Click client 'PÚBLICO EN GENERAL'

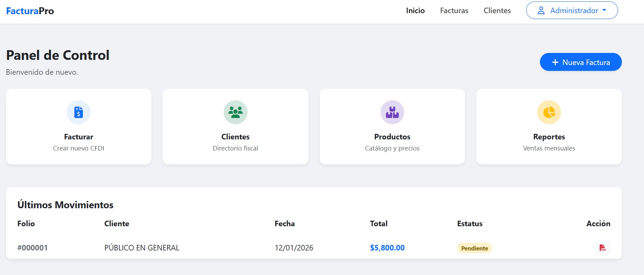142,248
